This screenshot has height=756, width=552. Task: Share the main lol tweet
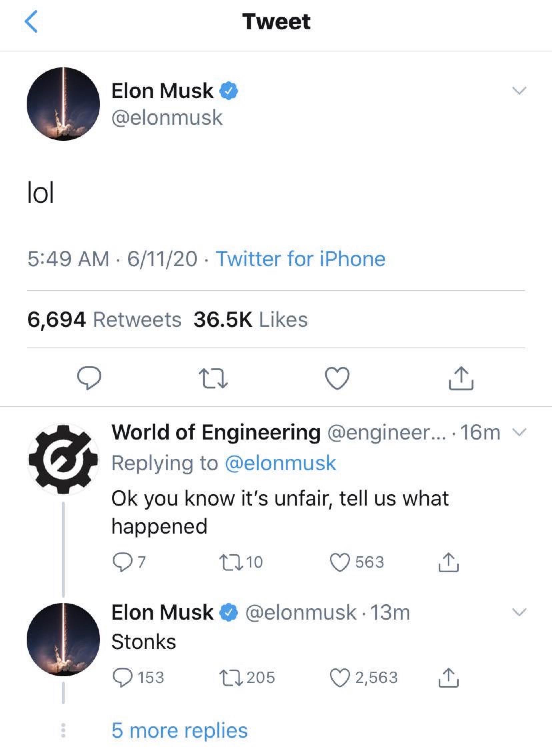tap(461, 378)
